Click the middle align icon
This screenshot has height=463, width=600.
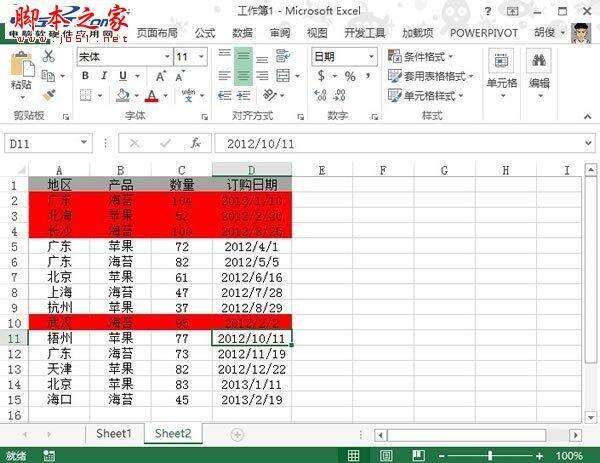pyautogui.click(x=243, y=57)
